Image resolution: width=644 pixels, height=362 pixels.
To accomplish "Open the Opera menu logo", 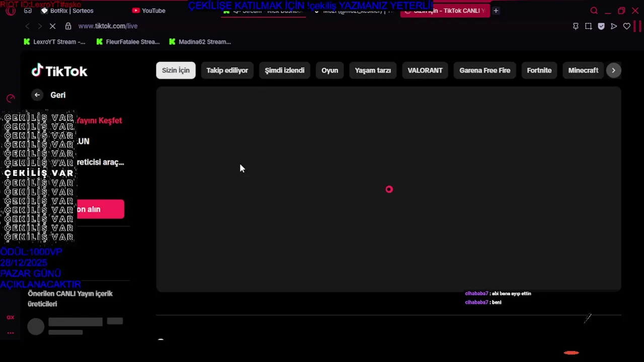I will pos(11,11).
